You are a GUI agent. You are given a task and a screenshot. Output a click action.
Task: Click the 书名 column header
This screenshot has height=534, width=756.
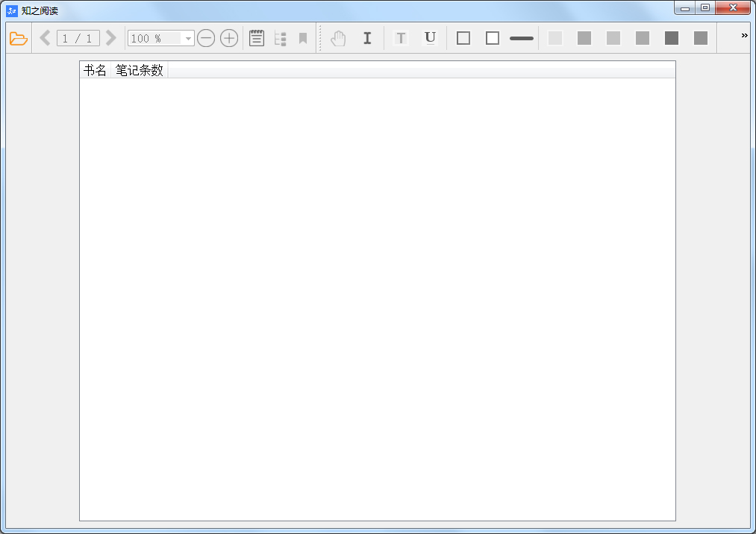click(95, 69)
